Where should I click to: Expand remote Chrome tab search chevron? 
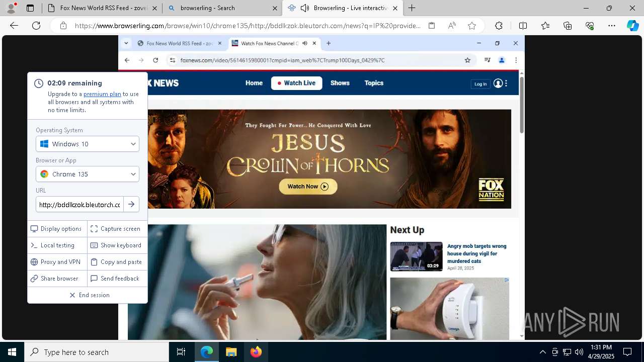coord(126,43)
